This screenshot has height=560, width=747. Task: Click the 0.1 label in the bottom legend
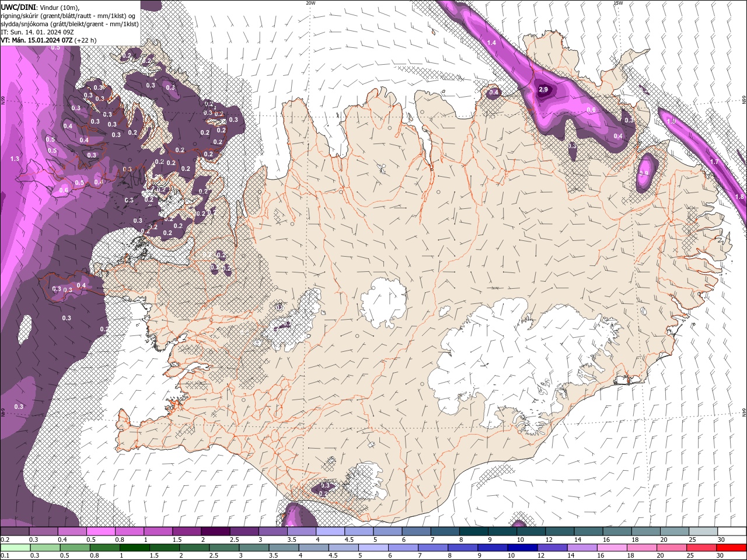click(5, 556)
